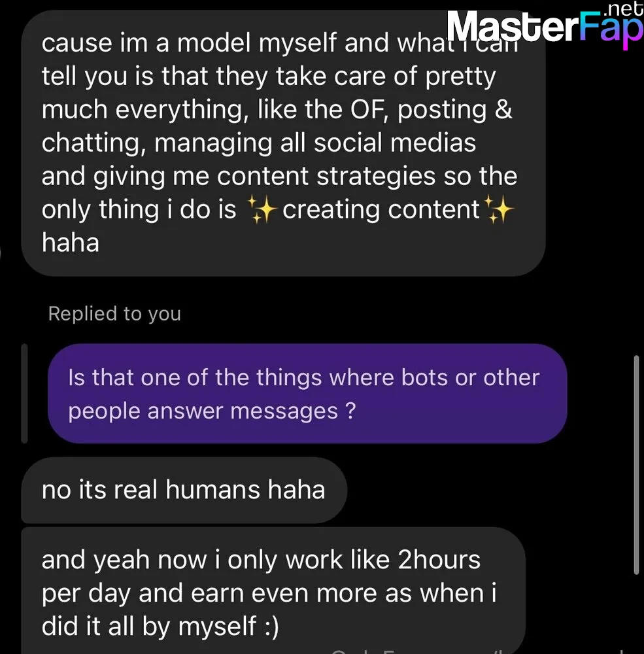Click the MasterFap watermark logo
Image resolution: width=644 pixels, height=654 pixels.
[545, 26]
